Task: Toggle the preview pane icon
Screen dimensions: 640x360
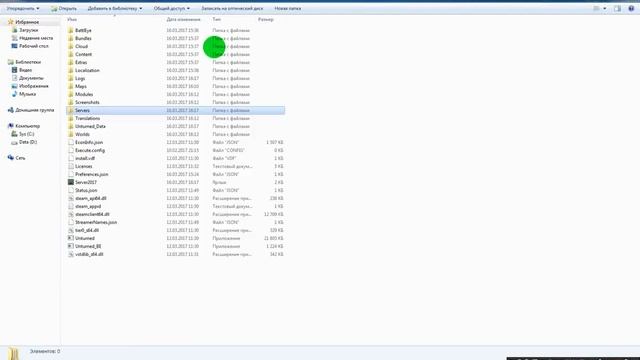Action: tap(617, 8)
